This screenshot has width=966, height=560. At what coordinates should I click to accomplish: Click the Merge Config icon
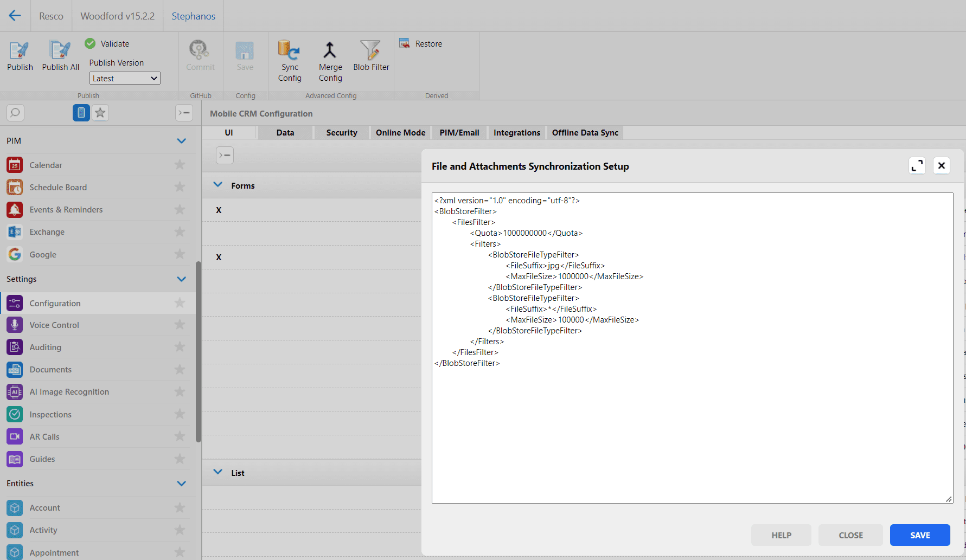coord(330,50)
